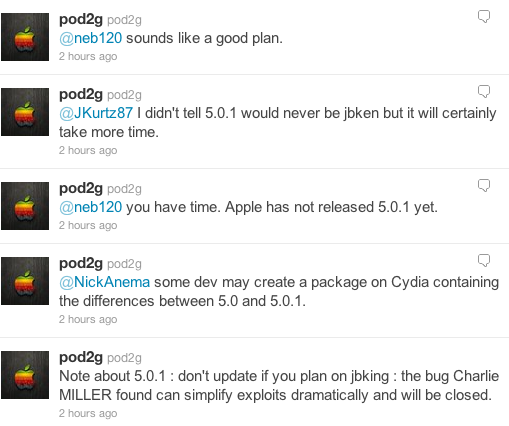Click reply bubble icon on the @NickAnema tweet

click(x=484, y=260)
